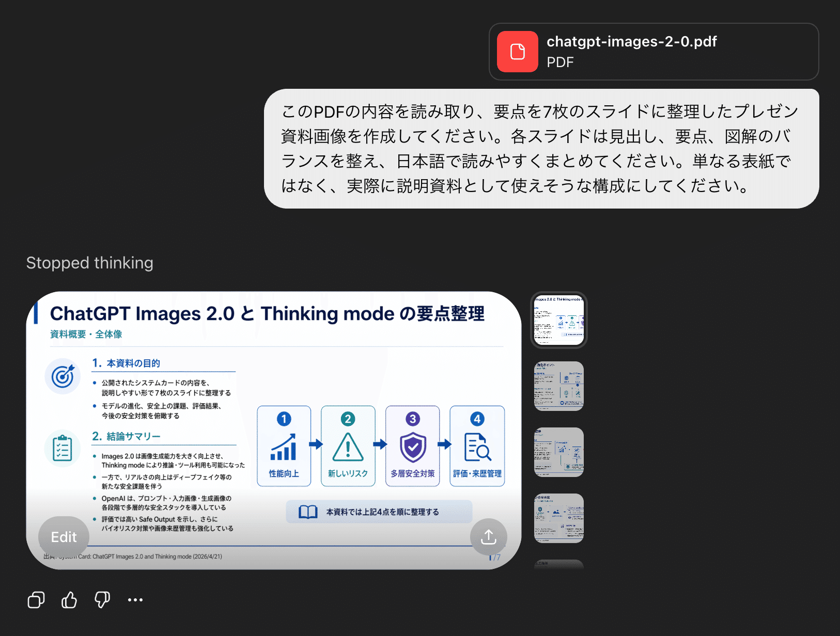Open the more options ellipsis menu
This screenshot has height=636, width=840.
(135, 600)
